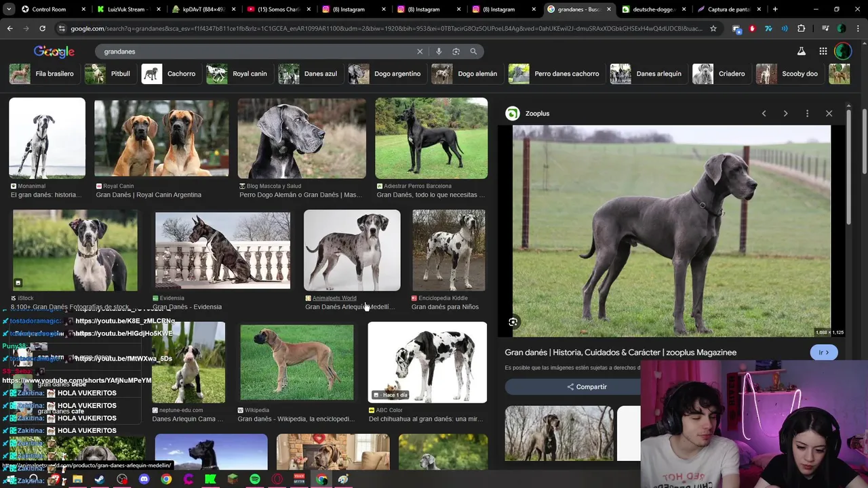Go back to the previous page

pyautogui.click(x=9, y=28)
